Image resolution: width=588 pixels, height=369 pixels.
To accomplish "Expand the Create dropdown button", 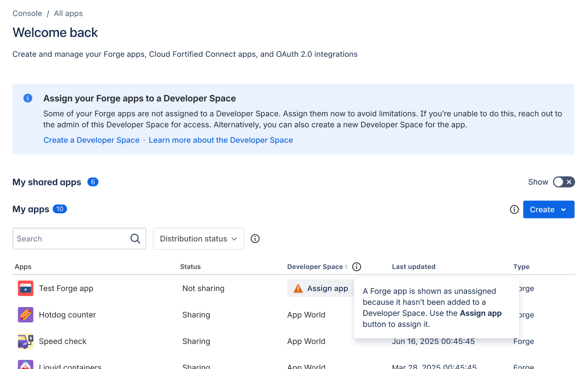I will click(548, 209).
